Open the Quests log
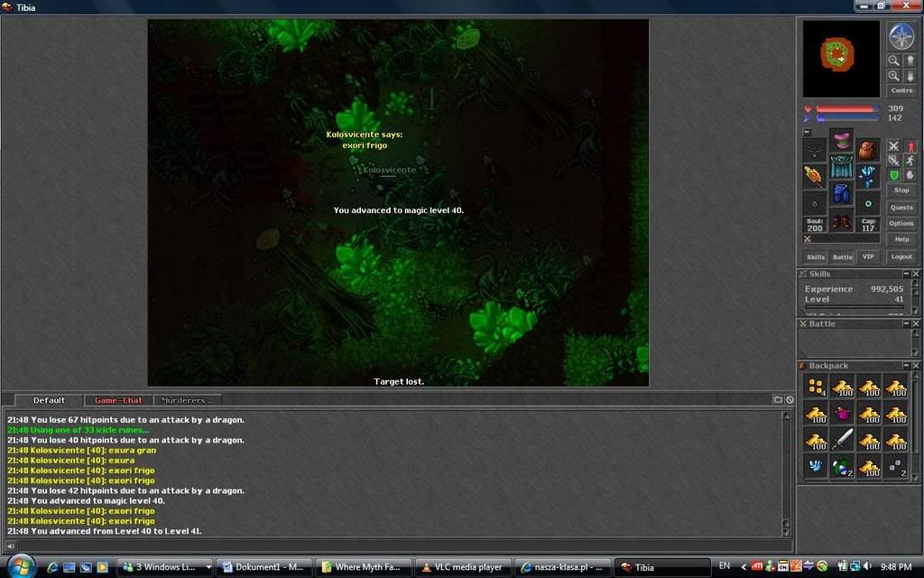 [x=901, y=207]
